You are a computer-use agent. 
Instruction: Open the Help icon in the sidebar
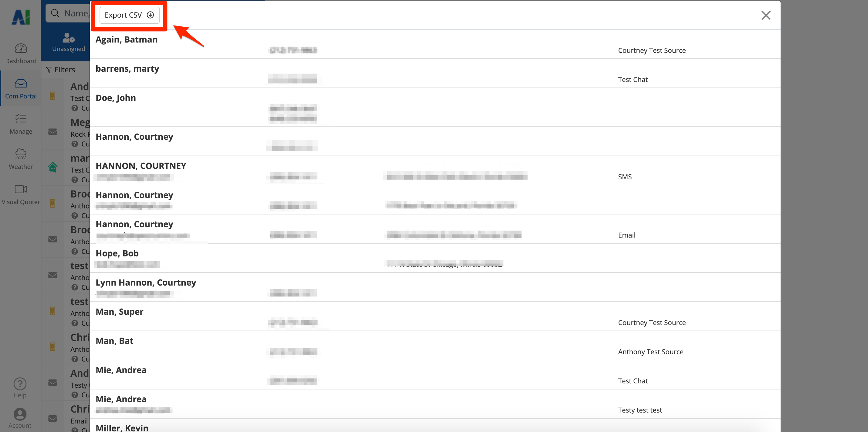point(20,388)
